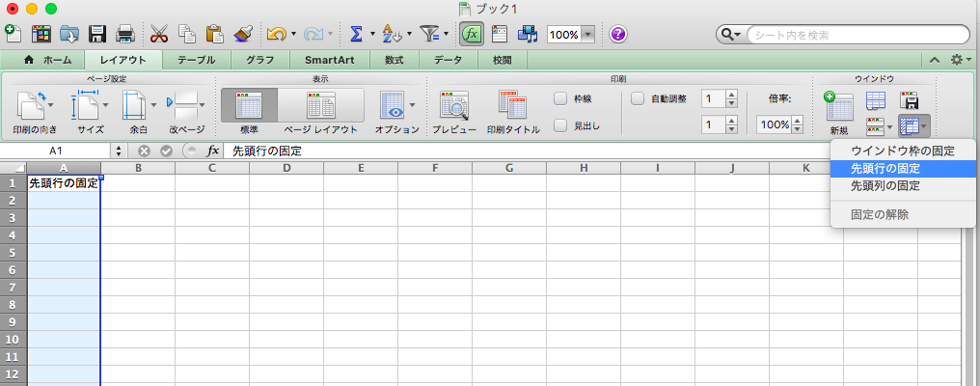Click the Print icon in toolbar
This screenshot has width=980, height=386.
point(124,34)
